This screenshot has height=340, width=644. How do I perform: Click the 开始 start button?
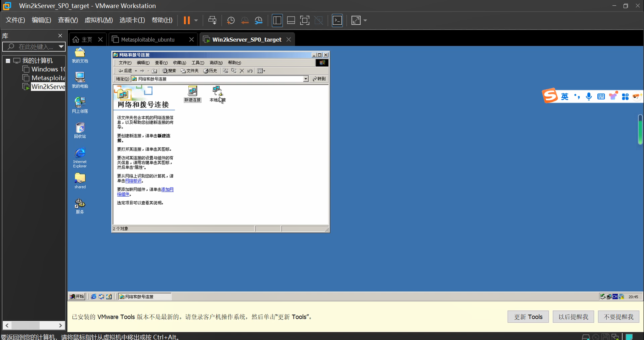coord(77,296)
